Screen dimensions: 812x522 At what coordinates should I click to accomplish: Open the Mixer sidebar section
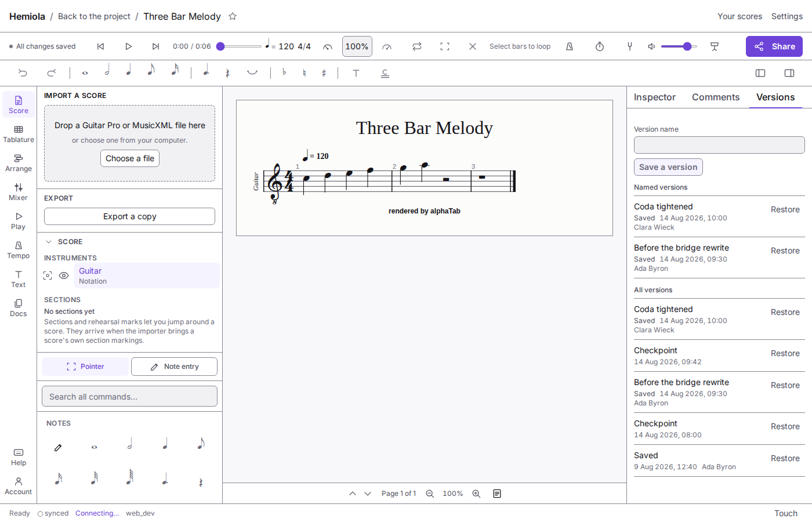tap(19, 192)
